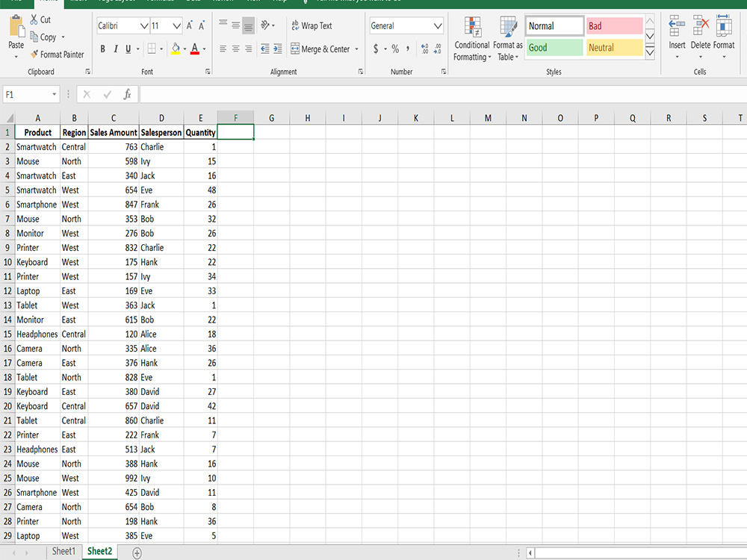The height and width of the screenshot is (560, 747).
Task: Click the Salesperson header cell
Action: 161,132
